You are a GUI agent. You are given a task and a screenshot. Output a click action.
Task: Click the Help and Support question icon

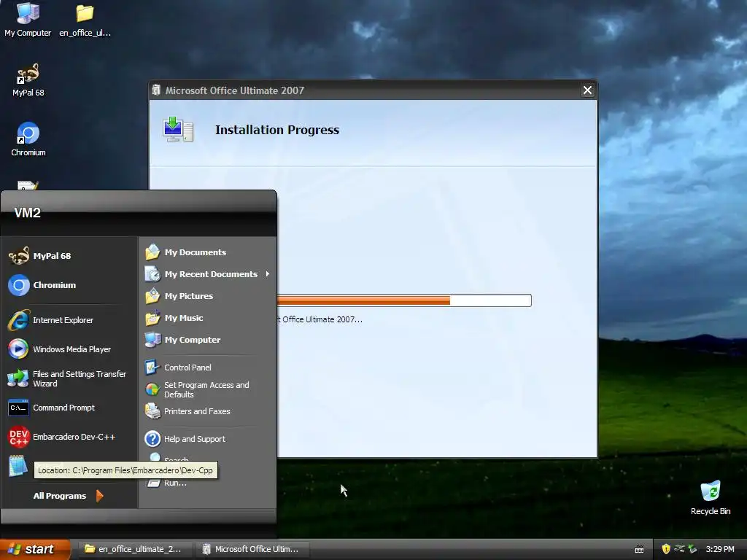(152, 439)
